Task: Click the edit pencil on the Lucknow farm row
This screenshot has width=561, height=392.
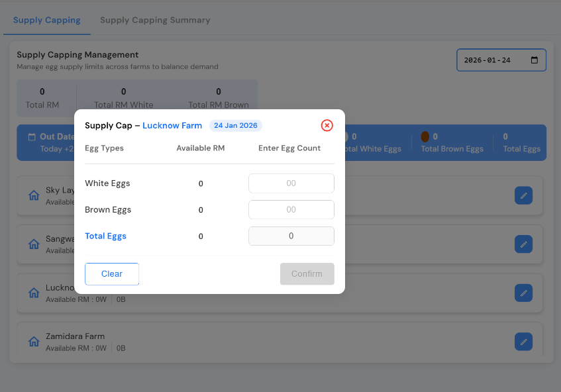Action: click(x=523, y=293)
